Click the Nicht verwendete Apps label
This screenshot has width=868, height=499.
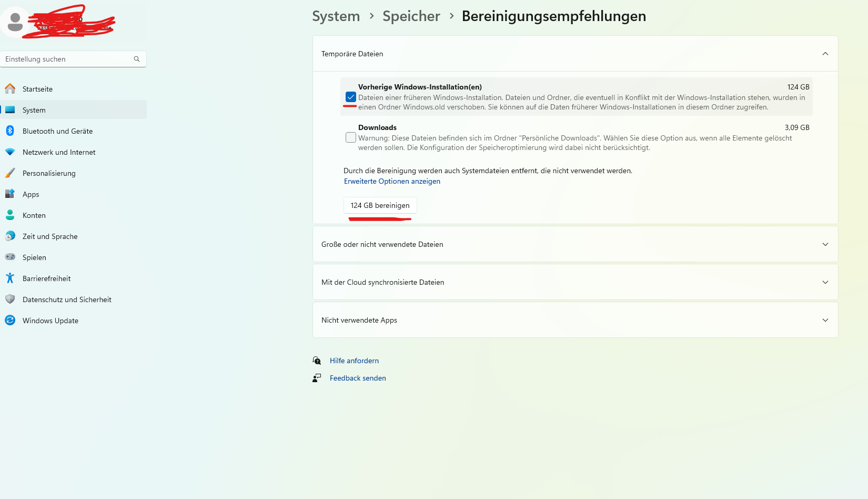359,320
